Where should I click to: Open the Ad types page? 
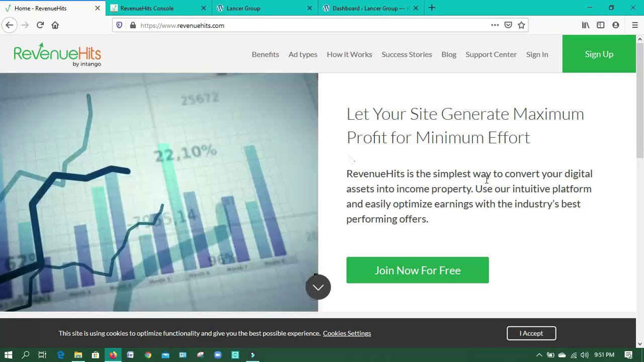click(x=303, y=54)
